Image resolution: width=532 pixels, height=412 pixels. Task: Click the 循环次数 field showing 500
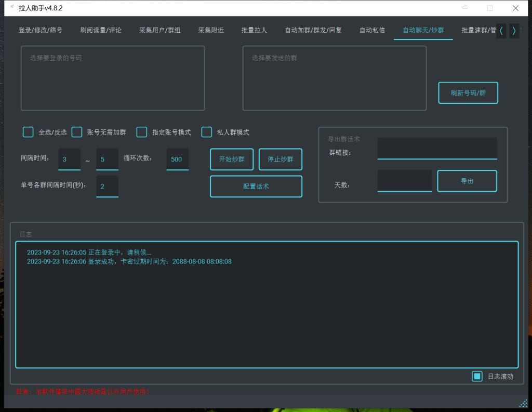pos(177,160)
